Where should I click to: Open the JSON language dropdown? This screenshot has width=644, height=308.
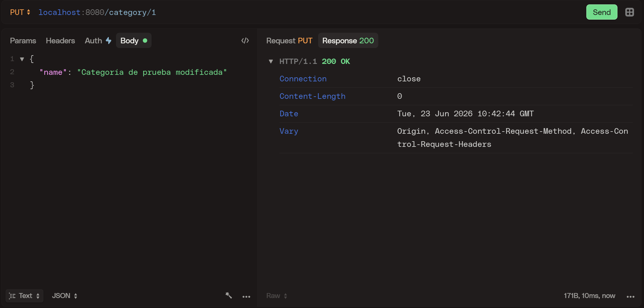65,296
